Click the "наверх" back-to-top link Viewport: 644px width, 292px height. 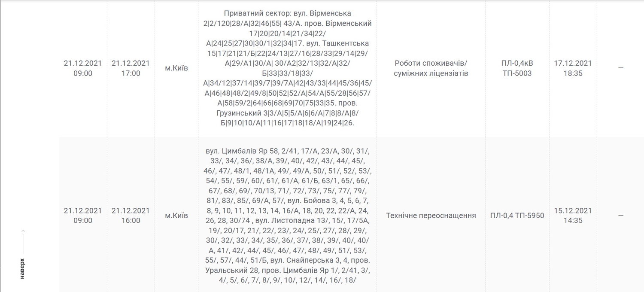pyautogui.click(x=22, y=269)
